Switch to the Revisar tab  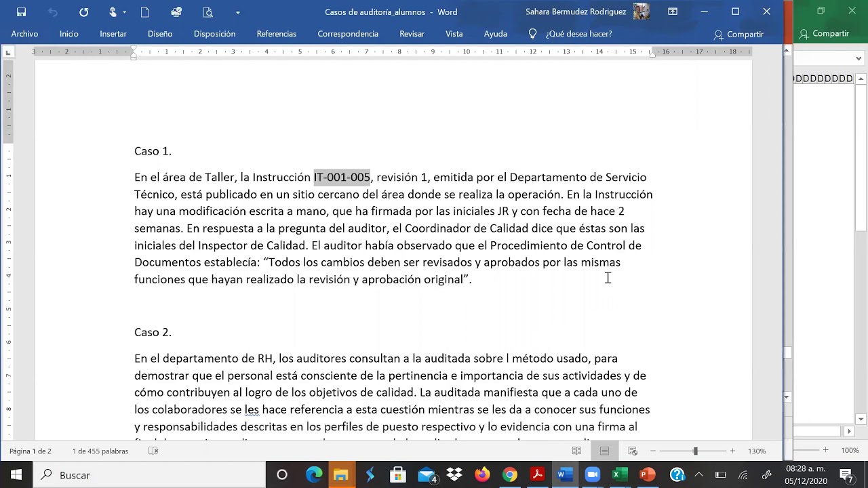(x=412, y=34)
